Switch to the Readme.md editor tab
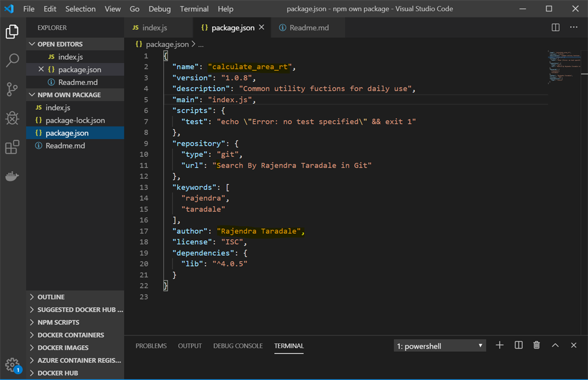This screenshot has height=380, width=588. point(308,26)
